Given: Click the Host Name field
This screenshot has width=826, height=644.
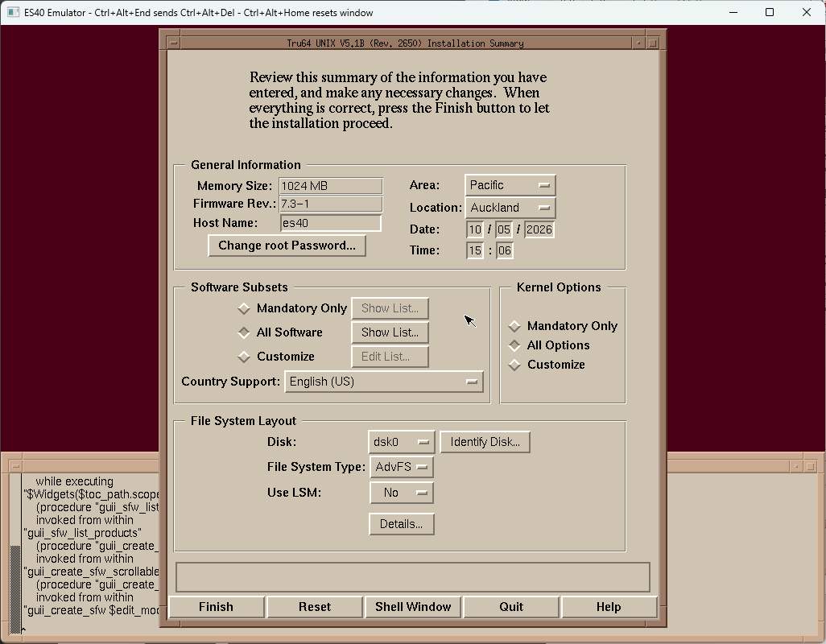Looking at the screenshot, I should 330,223.
